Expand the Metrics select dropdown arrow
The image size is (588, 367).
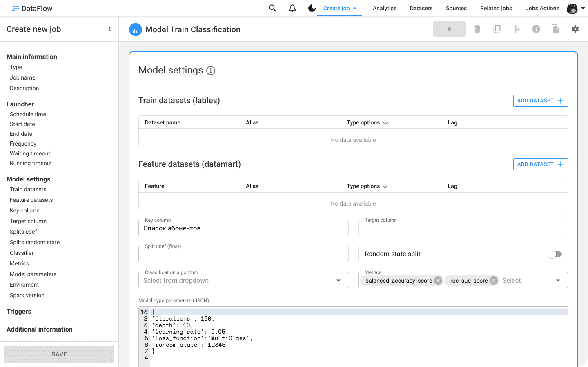(558, 281)
